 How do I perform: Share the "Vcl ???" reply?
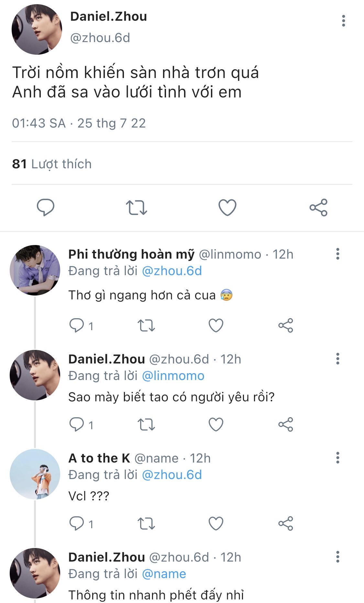(286, 523)
